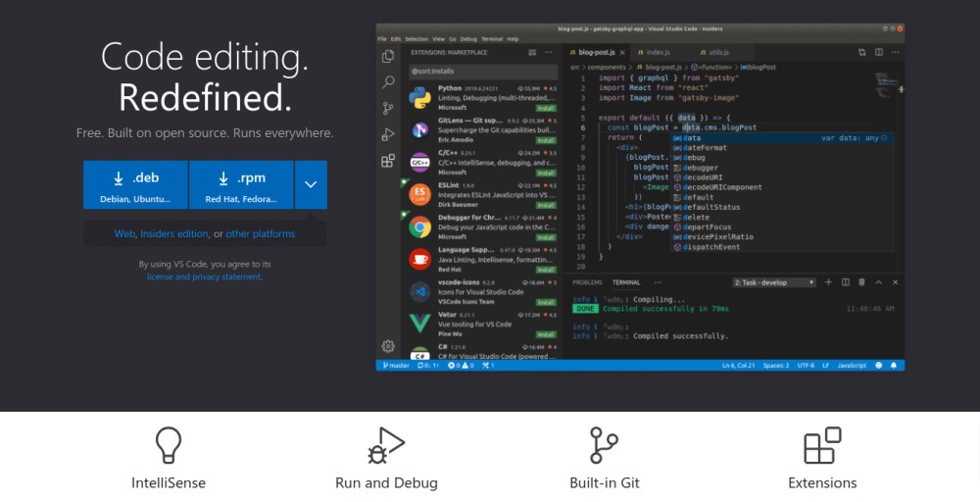Viewport: 980px width, 502px height.
Task: Open the other platforms link
Action: (261, 233)
